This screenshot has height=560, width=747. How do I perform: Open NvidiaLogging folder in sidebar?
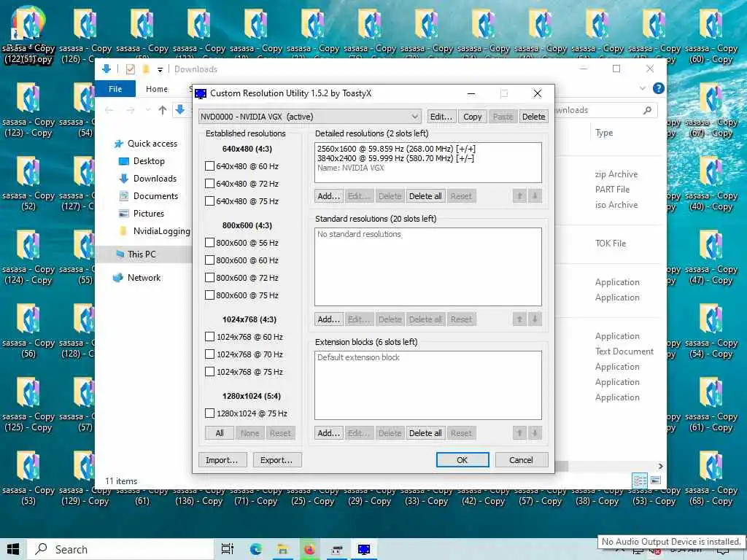161,231
